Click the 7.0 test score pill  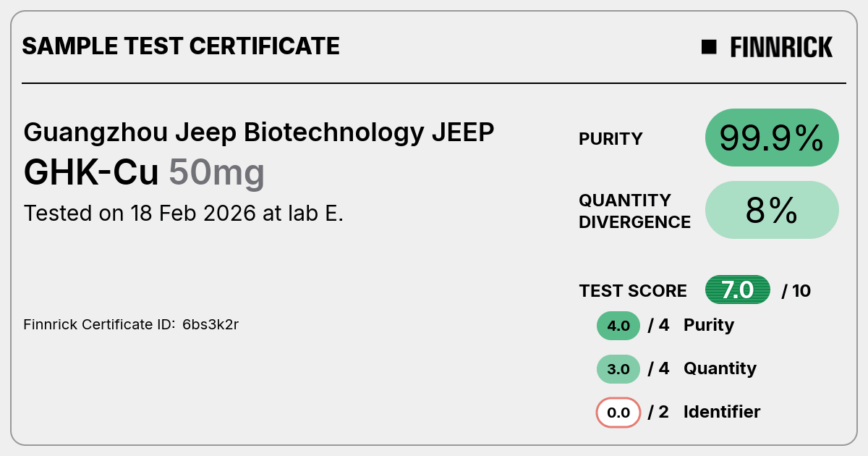pos(738,290)
